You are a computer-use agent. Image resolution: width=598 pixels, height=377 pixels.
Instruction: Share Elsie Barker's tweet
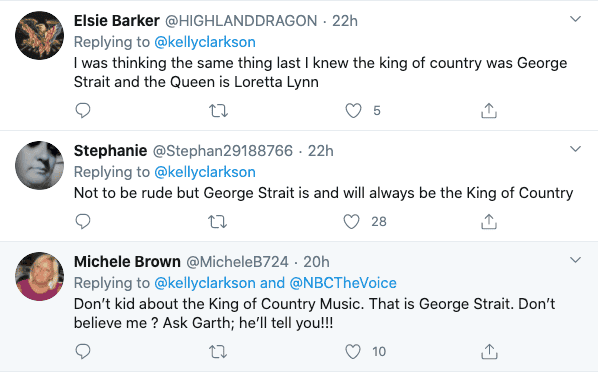click(489, 111)
